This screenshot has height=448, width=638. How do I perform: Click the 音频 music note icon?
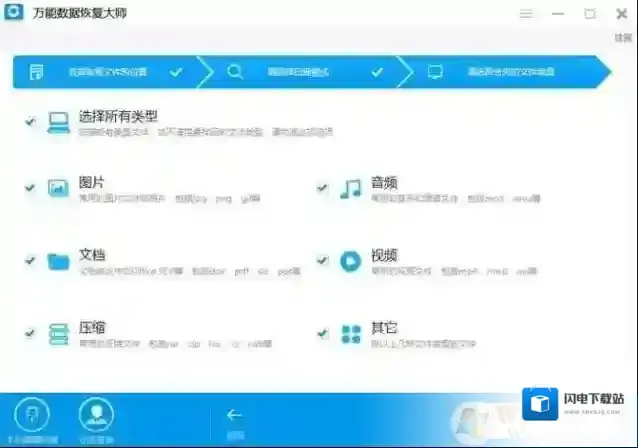click(x=350, y=188)
